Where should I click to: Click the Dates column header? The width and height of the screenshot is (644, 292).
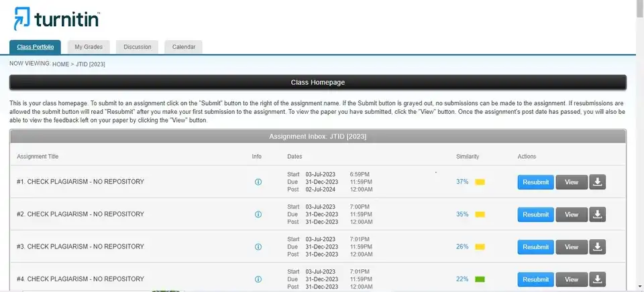click(294, 157)
